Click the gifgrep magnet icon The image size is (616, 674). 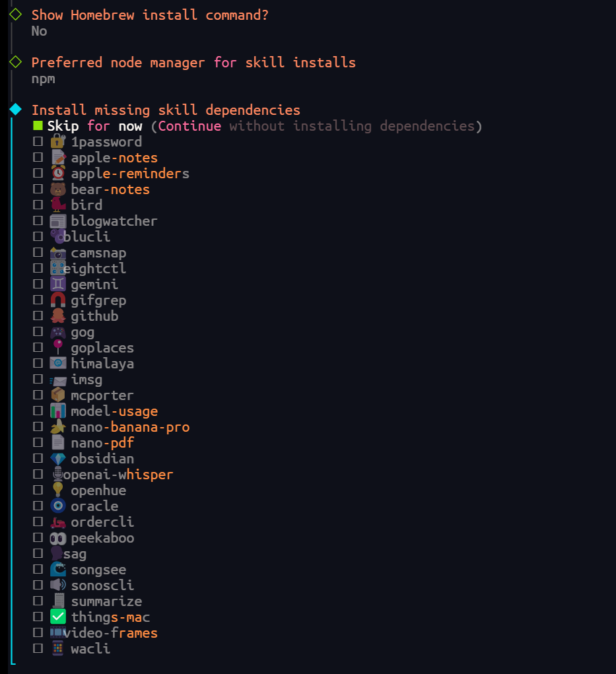[x=58, y=300]
